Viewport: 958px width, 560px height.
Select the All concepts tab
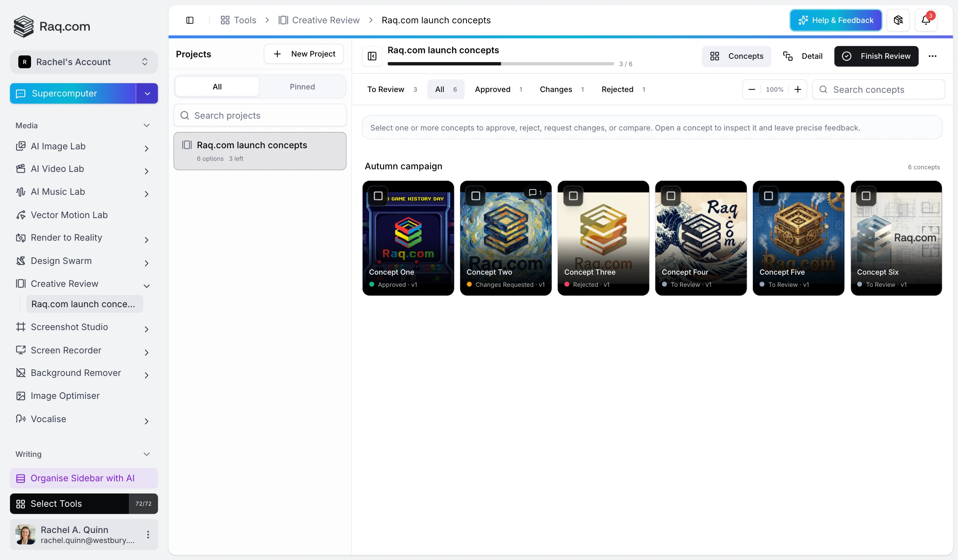tap(446, 89)
